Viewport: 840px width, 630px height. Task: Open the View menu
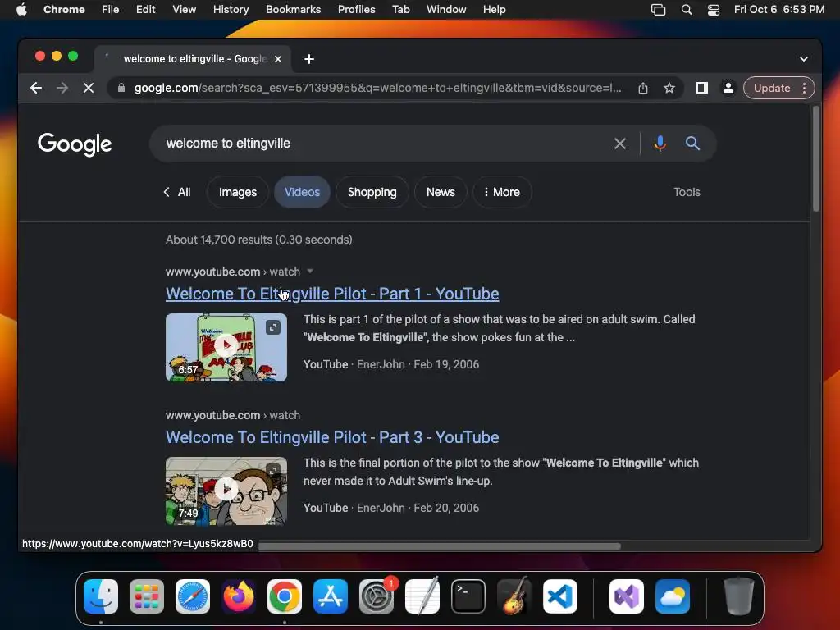tap(184, 10)
